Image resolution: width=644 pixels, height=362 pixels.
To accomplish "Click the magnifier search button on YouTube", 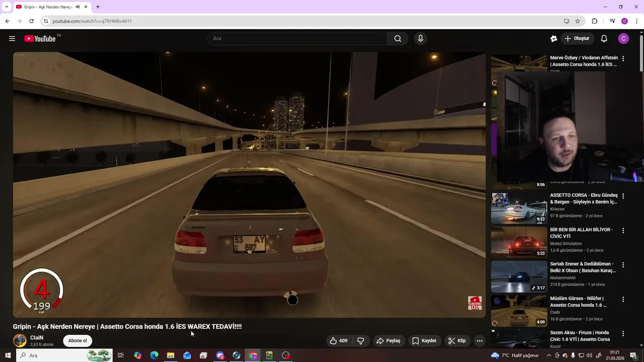I will [x=397, y=39].
